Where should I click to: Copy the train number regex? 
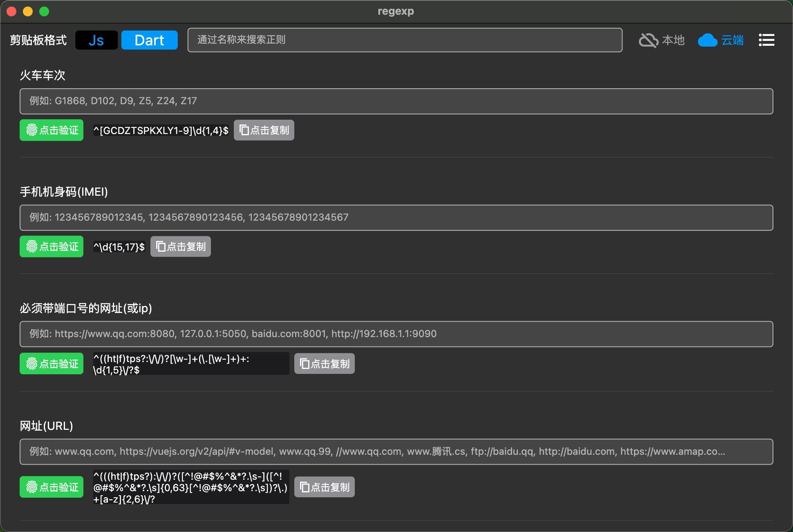click(x=264, y=130)
